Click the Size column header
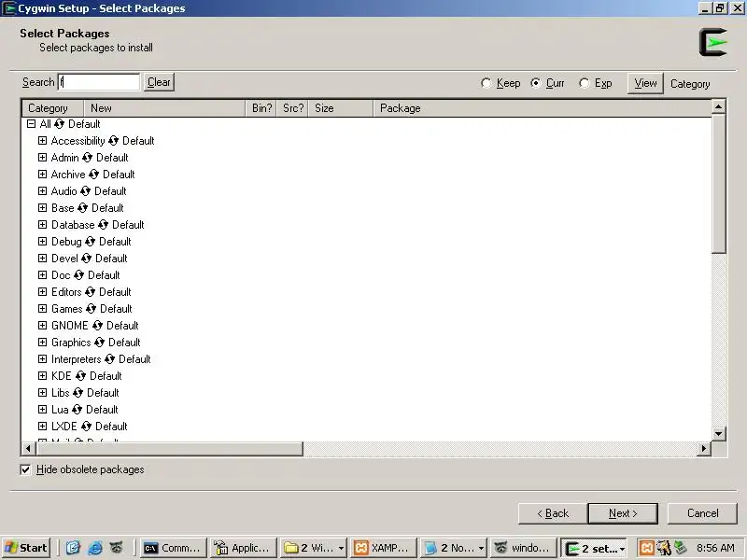747x560 pixels. pyautogui.click(x=341, y=108)
